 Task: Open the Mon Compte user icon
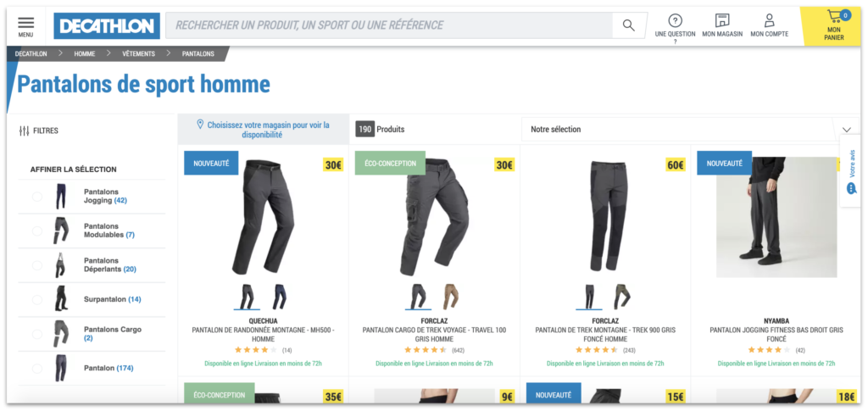769,21
